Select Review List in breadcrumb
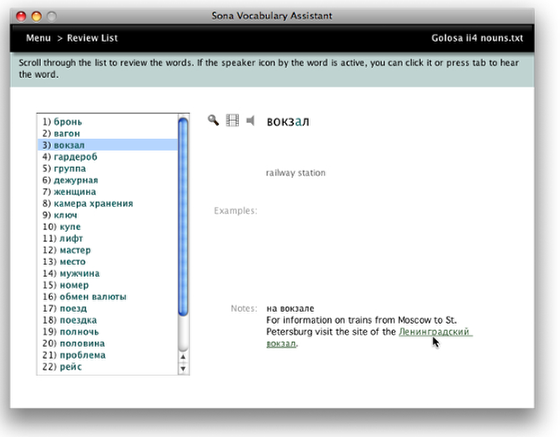560x437 pixels. pyautogui.click(x=92, y=38)
